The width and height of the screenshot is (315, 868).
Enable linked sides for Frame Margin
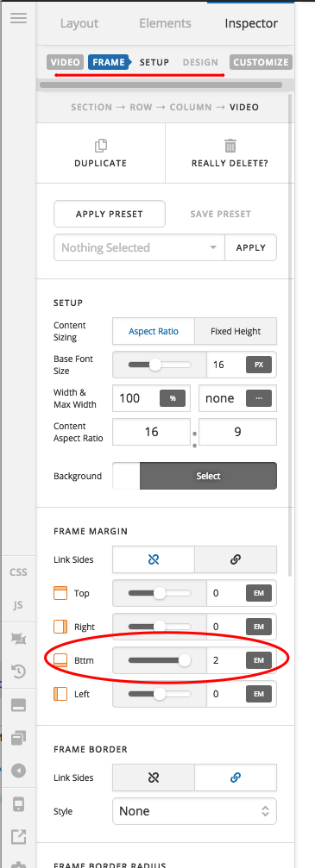(x=236, y=559)
